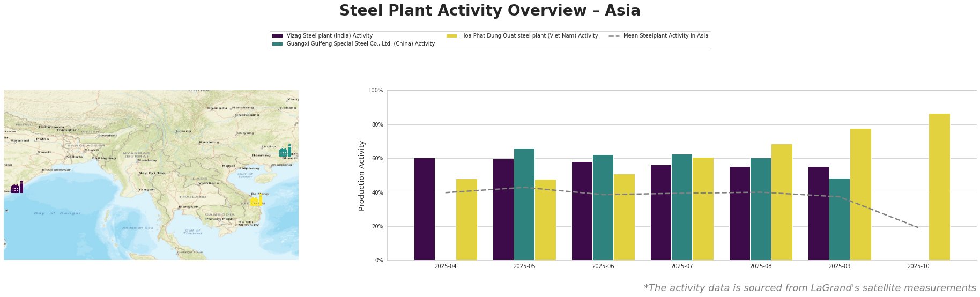Click the yellow factory icon in Vietnam
The height and width of the screenshot is (297, 980).
coord(256,201)
